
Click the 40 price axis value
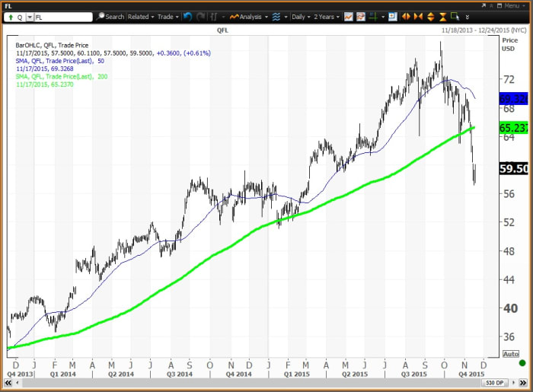(510, 308)
